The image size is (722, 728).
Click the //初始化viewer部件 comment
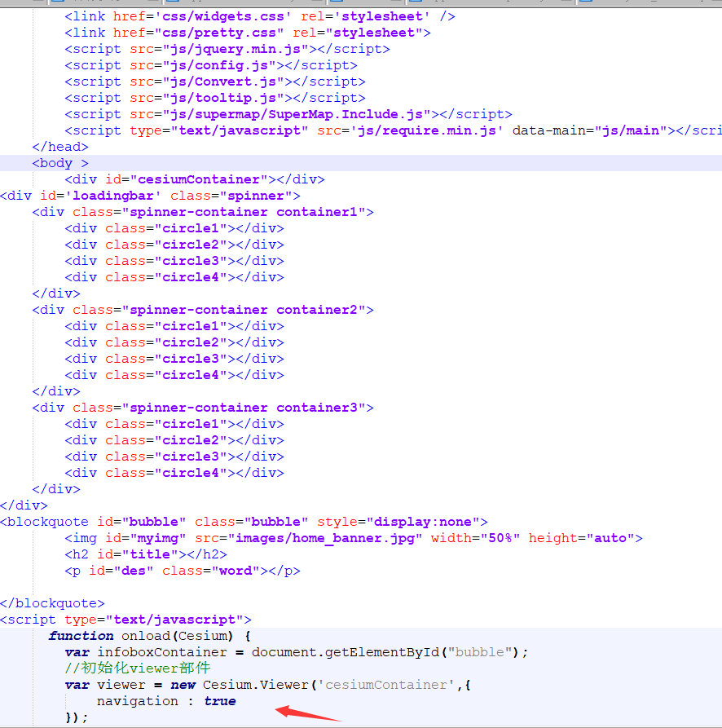tap(138, 668)
